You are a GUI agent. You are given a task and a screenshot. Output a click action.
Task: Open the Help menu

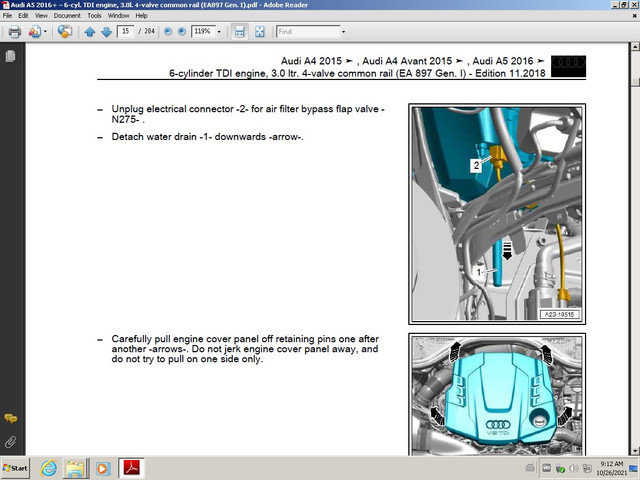click(141, 16)
